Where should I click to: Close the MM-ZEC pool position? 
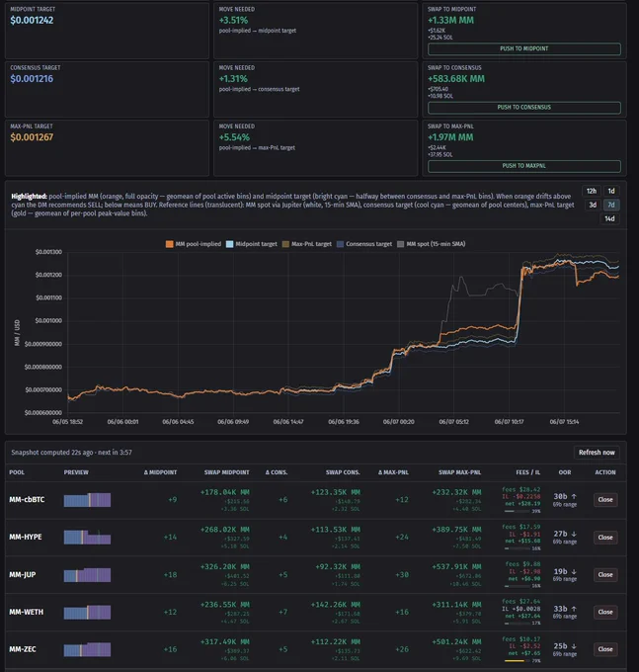click(605, 649)
